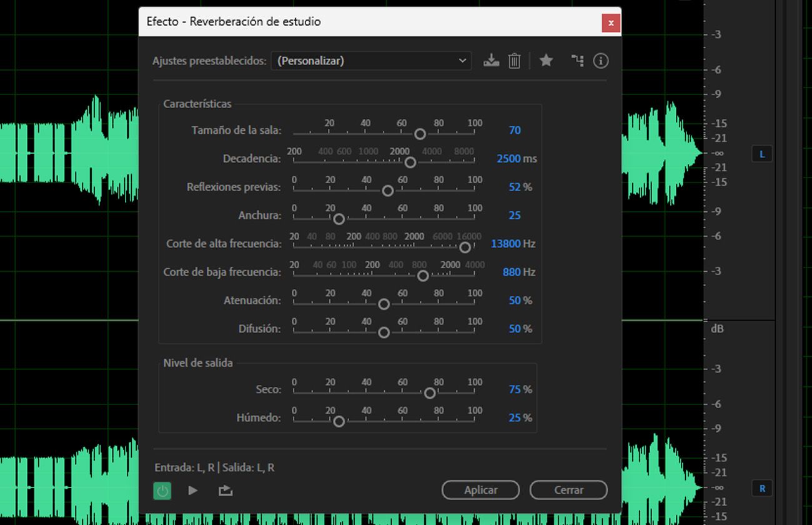Viewport: 812px width, 525px height.
Task: Delete the selected preset
Action: point(514,61)
